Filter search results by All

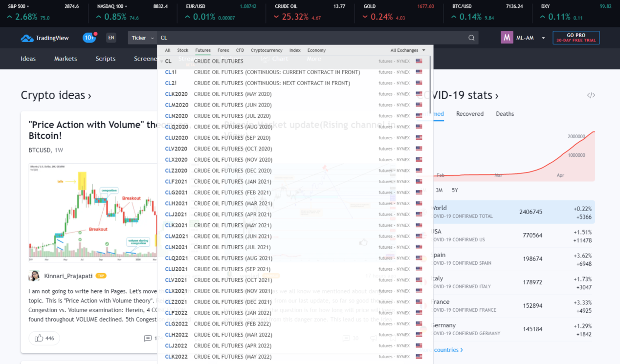tap(168, 50)
